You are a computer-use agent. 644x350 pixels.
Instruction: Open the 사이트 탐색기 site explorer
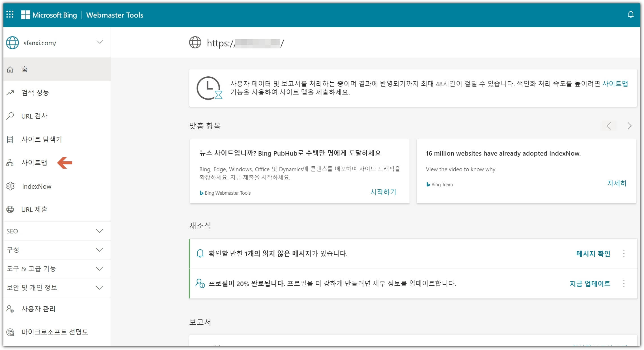42,139
